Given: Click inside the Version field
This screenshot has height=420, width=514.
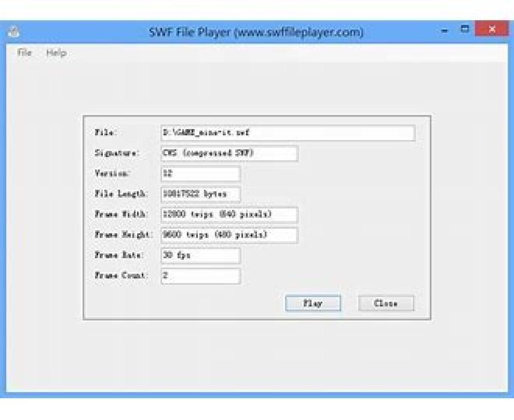Looking at the screenshot, I should coord(200,174).
